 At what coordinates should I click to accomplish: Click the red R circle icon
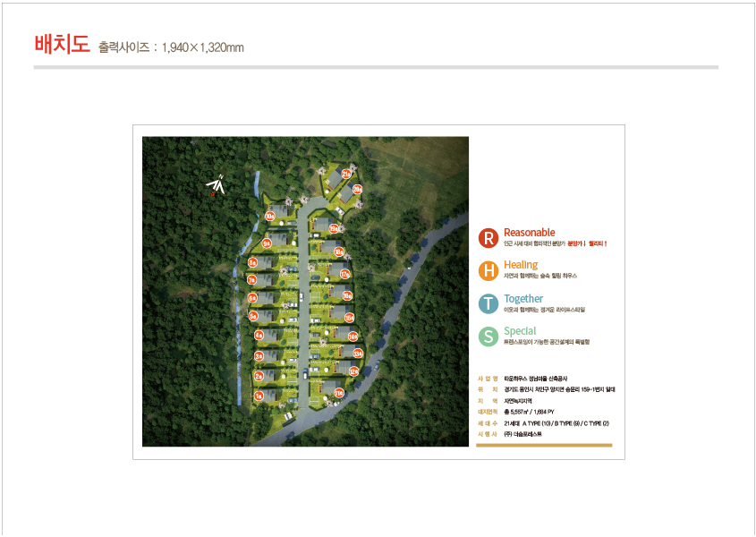(x=488, y=238)
